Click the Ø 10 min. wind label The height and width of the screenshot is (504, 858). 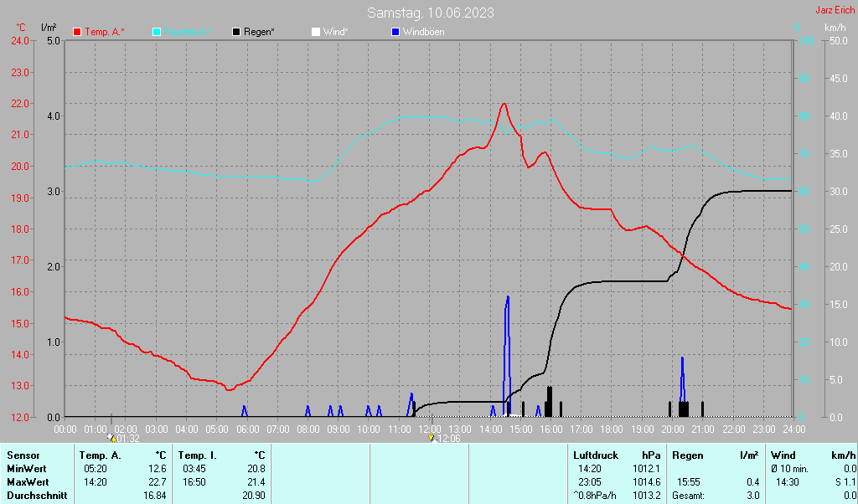pos(789,469)
